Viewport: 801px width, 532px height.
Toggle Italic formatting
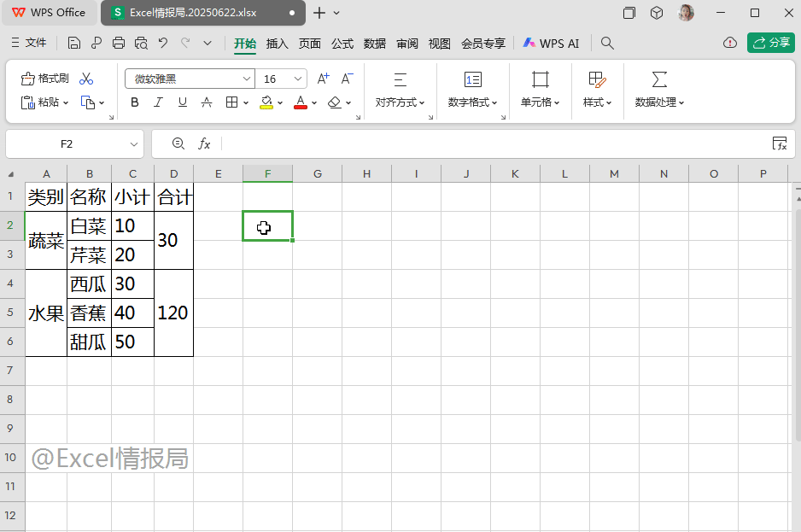158,102
